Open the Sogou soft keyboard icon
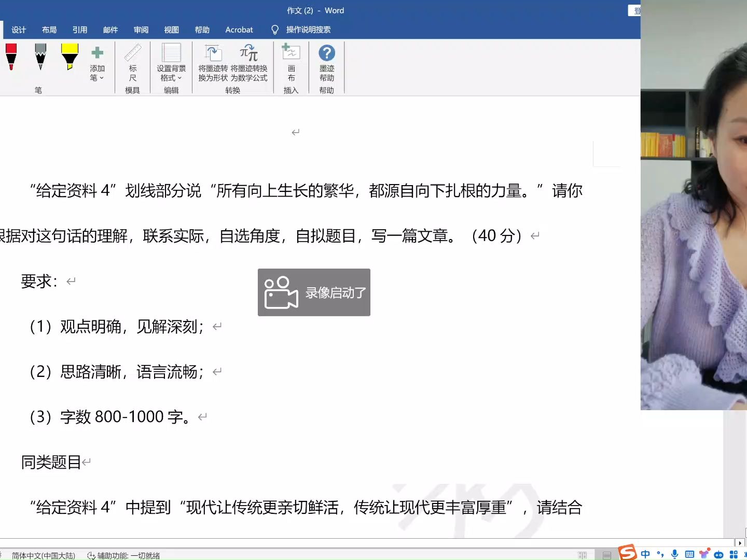This screenshot has width=747, height=560. (x=689, y=554)
